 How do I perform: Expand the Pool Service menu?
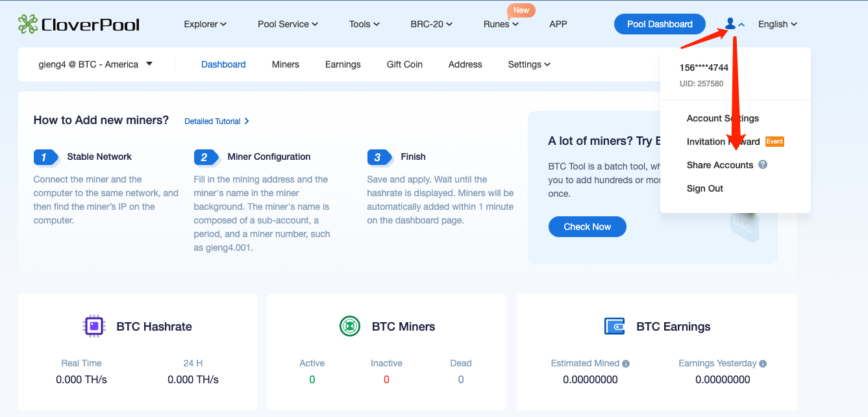288,25
